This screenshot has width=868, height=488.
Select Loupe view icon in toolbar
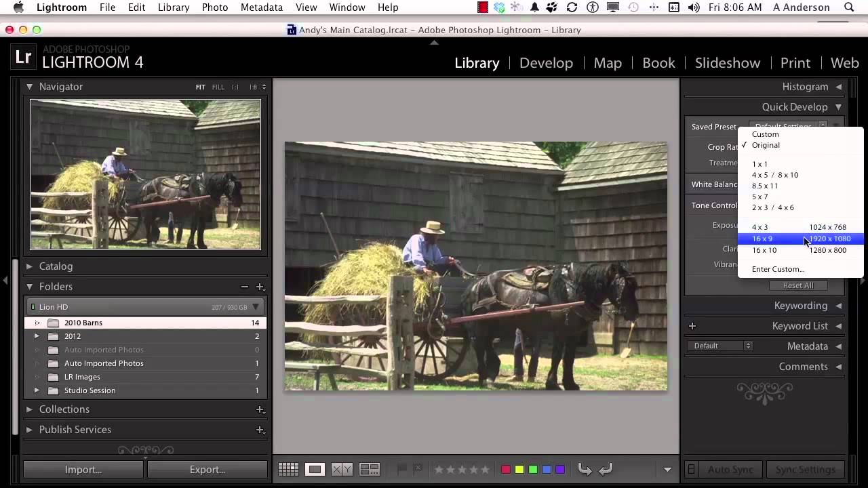(x=315, y=470)
